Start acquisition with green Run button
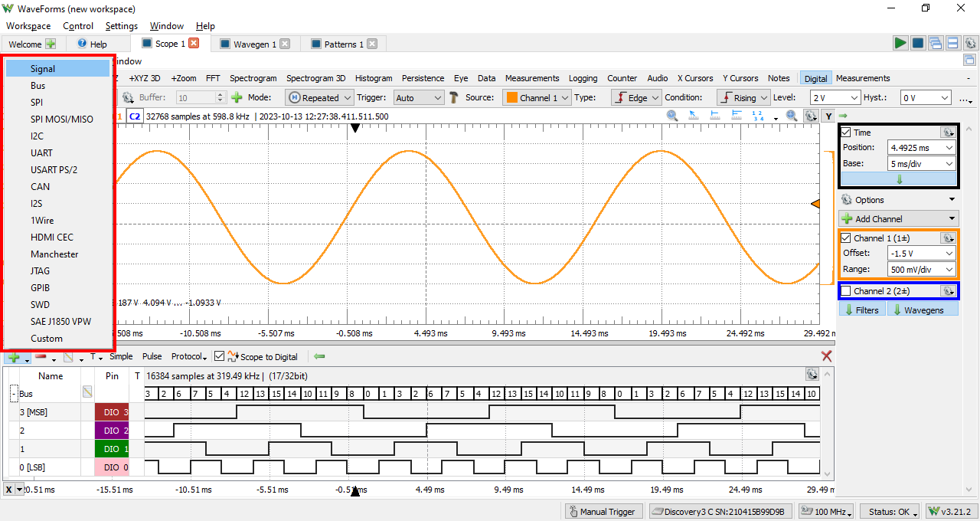 (x=900, y=44)
